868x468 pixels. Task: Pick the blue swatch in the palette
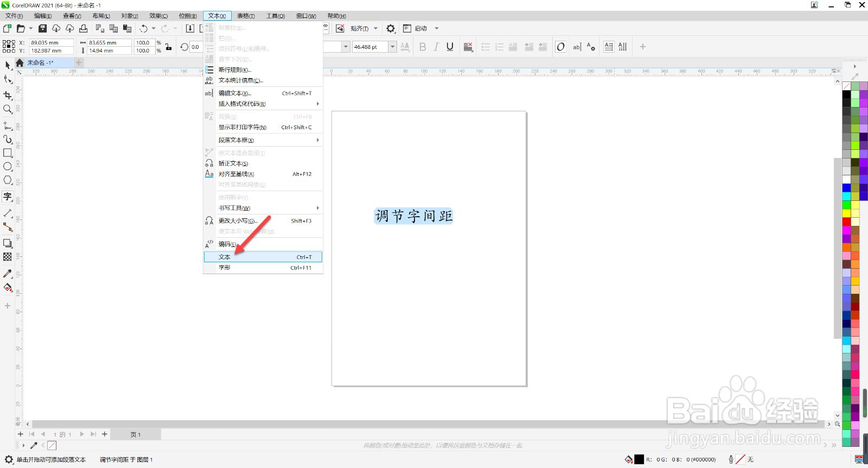point(846,188)
